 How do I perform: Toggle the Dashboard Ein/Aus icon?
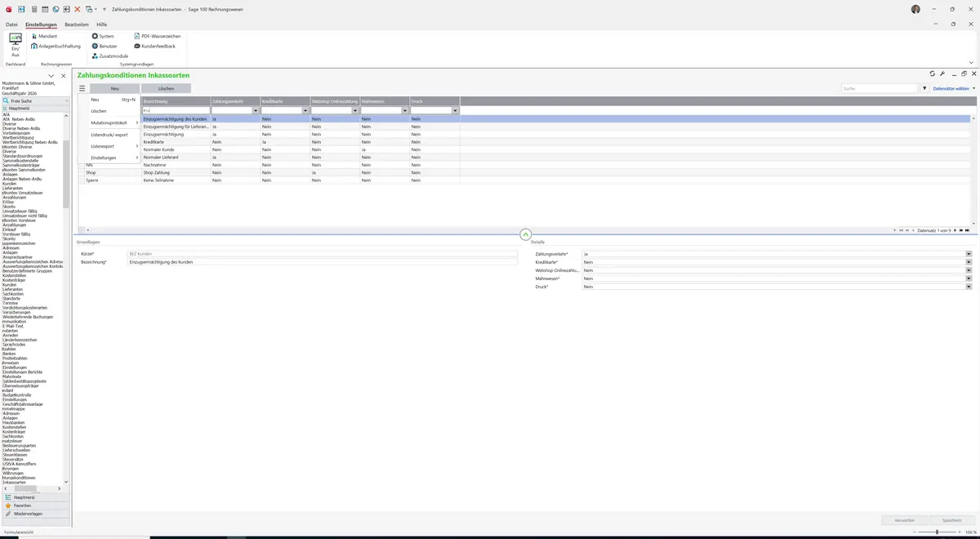pyautogui.click(x=15, y=45)
